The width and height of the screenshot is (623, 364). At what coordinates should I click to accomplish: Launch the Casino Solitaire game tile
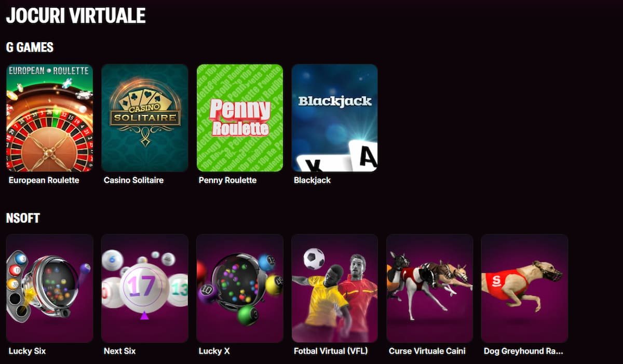145,118
